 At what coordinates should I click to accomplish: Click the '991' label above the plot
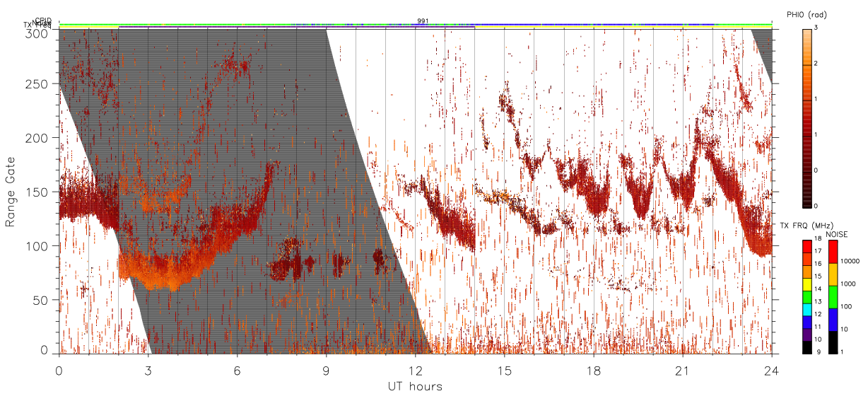pyautogui.click(x=423, y=21)
